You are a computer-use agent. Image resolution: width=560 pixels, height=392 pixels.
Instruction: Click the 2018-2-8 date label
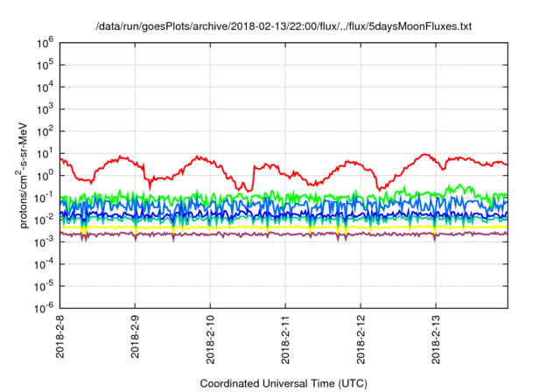click(60, 337)
